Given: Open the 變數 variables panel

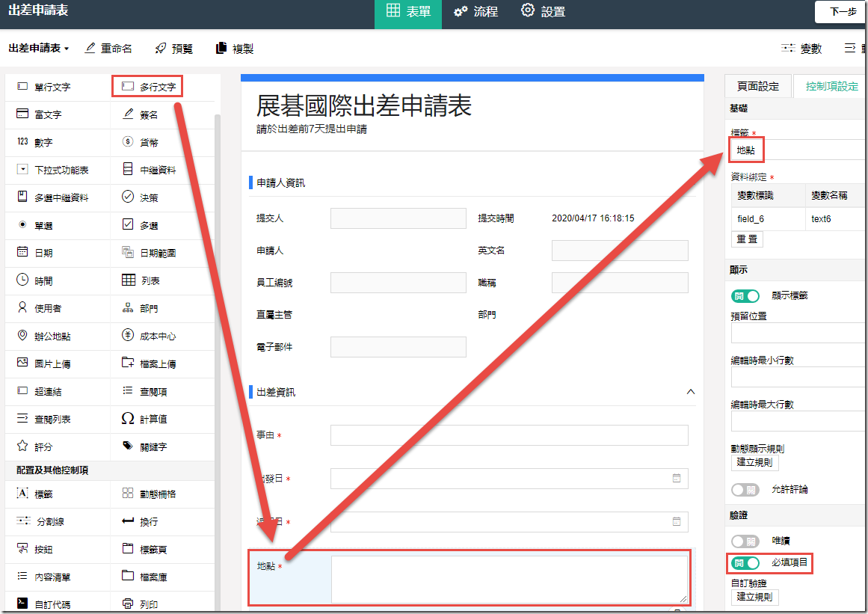Looking at the screenshot, I should 801,48.
